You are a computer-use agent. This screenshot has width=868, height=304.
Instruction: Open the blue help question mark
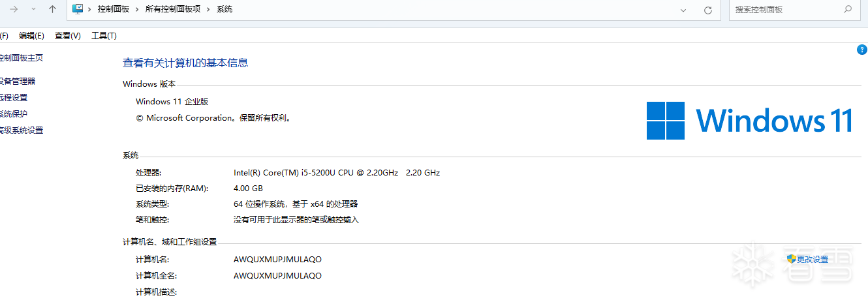click(861, 50)
